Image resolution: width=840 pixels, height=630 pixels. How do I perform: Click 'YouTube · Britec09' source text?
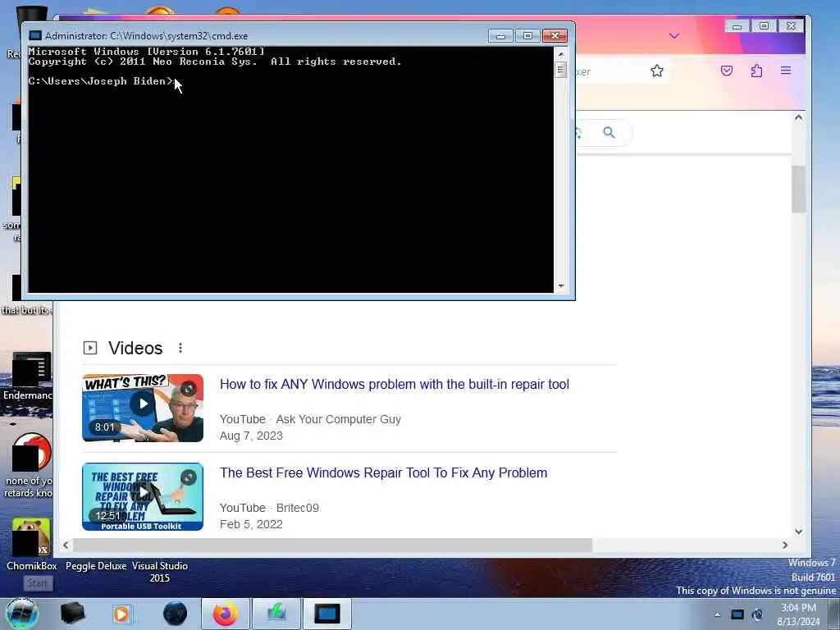[269, 508]
